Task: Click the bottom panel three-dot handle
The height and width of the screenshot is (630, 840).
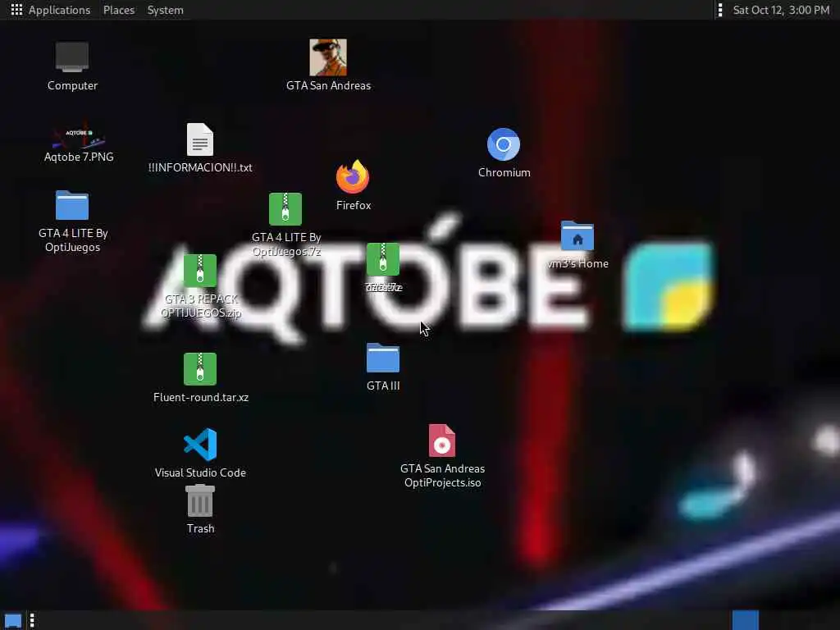Action: click(32, 621)
